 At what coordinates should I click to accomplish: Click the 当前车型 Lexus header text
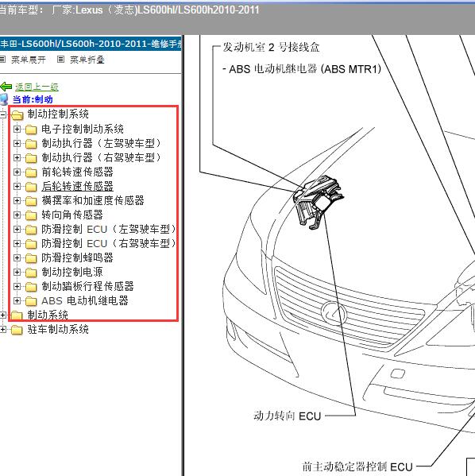click(129, 10)
